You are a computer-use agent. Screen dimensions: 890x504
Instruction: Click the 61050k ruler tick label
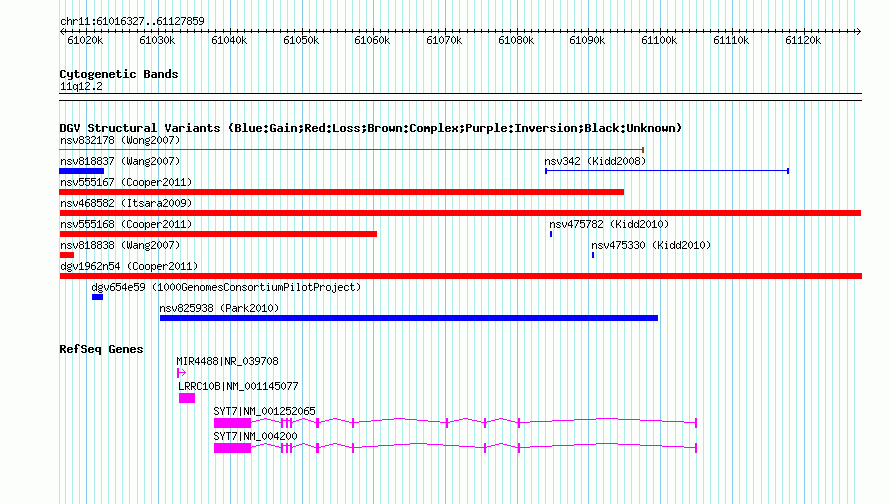pyautogui.click(x=301, y=40)
